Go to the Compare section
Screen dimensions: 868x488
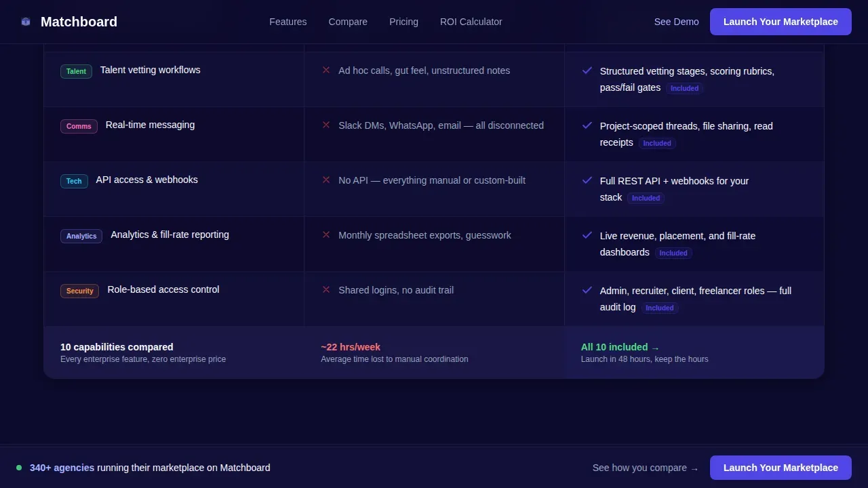(348, 22)
